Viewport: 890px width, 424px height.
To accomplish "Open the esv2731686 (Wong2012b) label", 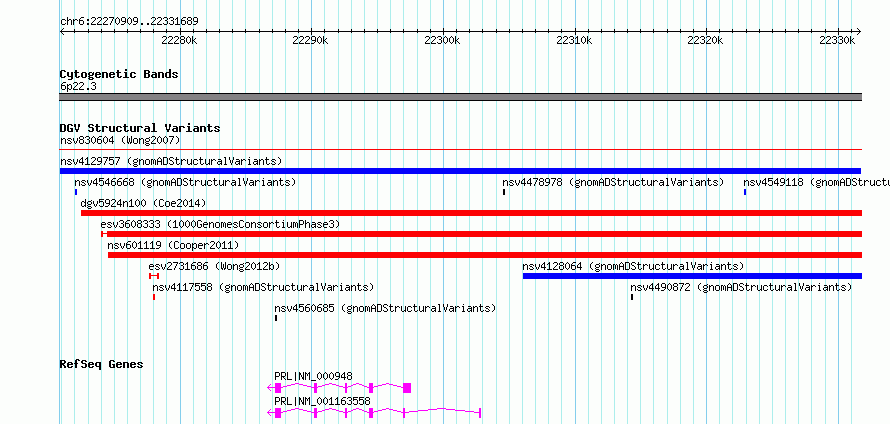I will (x=214, y=266).
